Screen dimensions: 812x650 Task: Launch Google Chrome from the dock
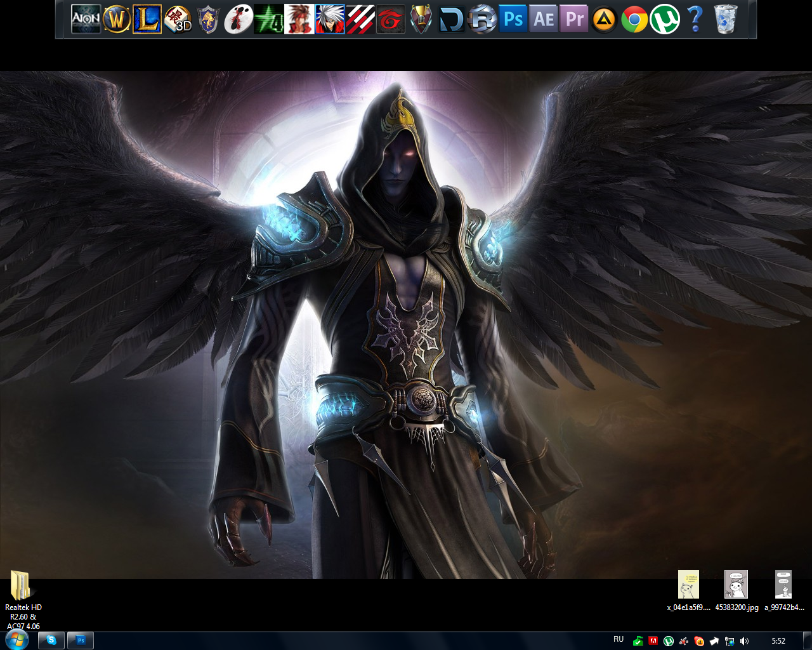[634, 19]
